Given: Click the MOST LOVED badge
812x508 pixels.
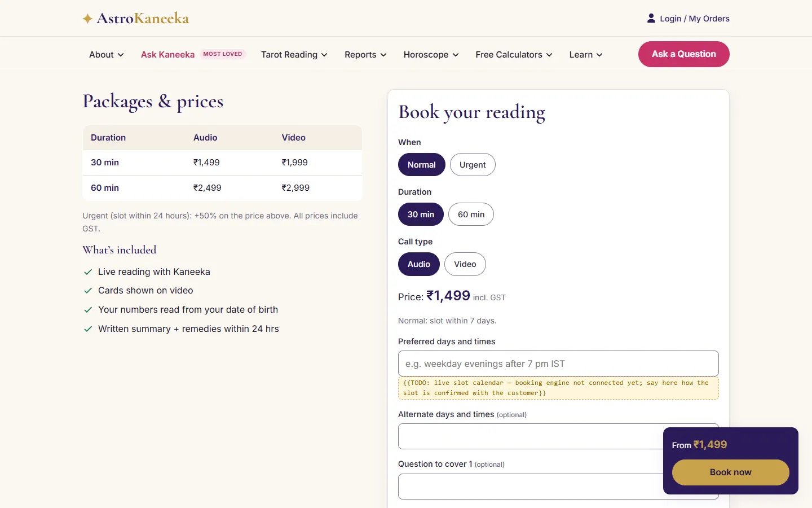Looking at the screenshot, I should point(223,54).
